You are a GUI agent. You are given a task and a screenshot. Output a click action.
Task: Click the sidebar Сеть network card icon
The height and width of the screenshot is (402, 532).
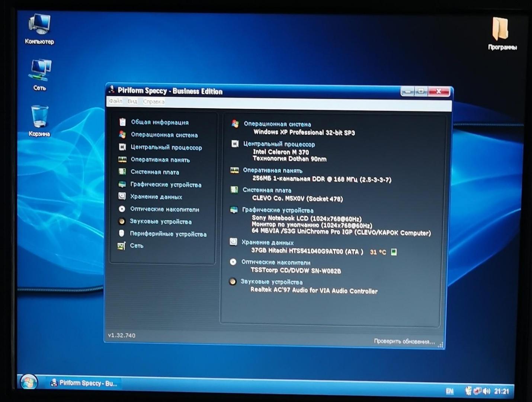tap(121, 246)
